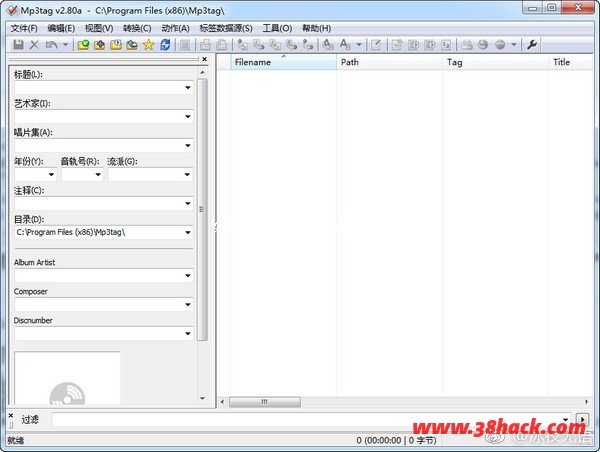Expand the 标题(L) dropdown

click(x=188, y=88)
